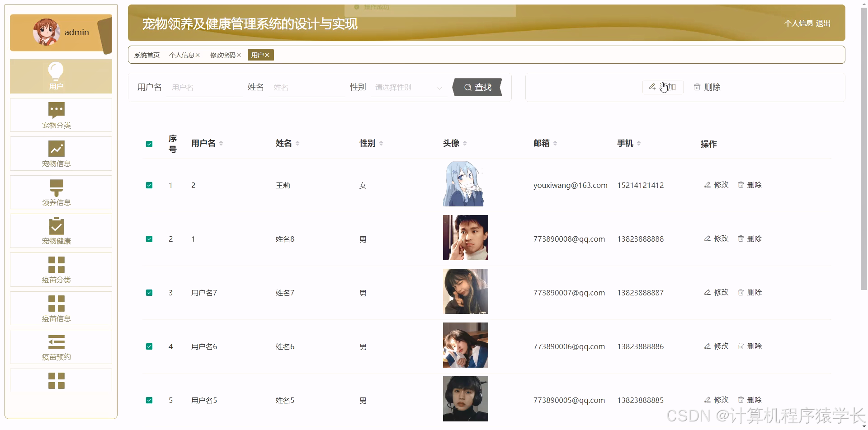Image resolution: width=868 pixels, height=430 pixels.
Task: Click the admin avatar picture
Action: tap(46, 32)
